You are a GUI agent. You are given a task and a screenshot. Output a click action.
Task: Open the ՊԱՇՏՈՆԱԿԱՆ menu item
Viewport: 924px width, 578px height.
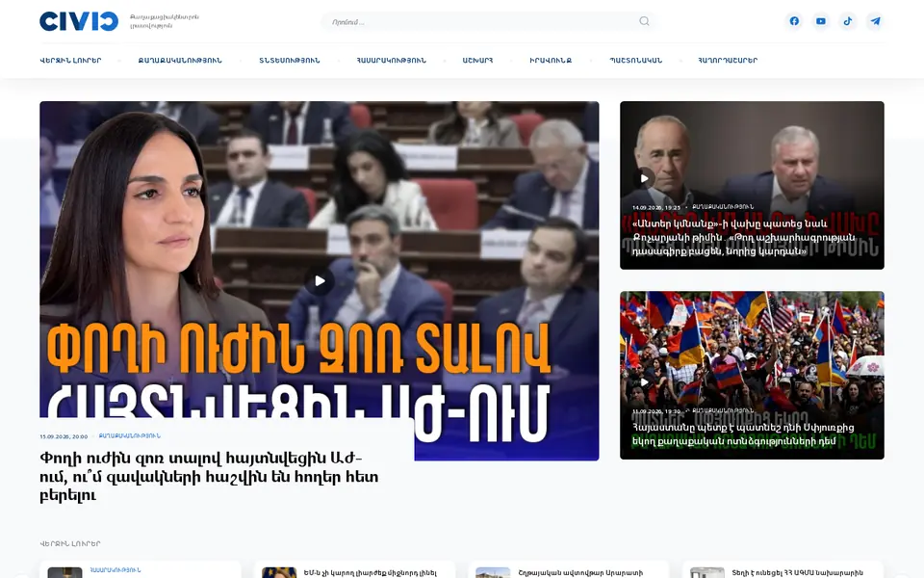pos(635,60)
